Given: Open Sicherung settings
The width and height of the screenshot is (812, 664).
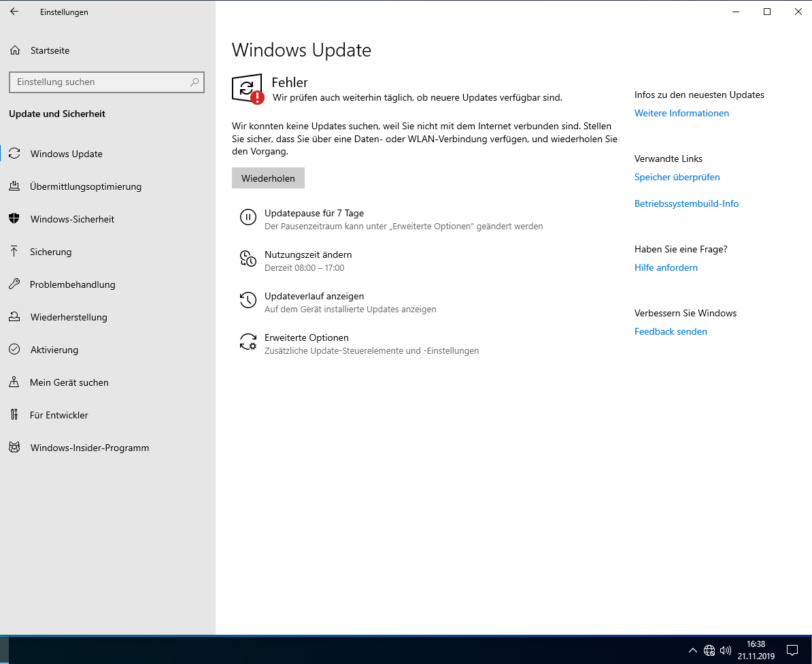Looking at the screenshot, I should click(x=51, y=252).
